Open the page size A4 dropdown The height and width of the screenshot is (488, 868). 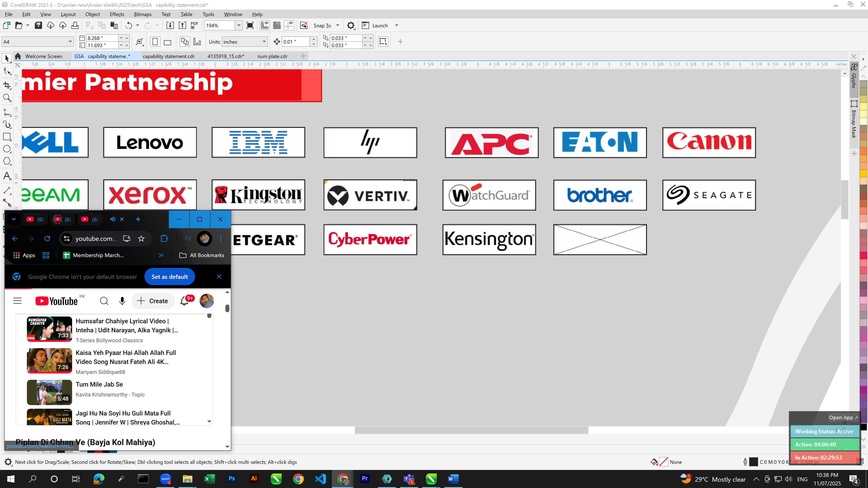[70, 42]
